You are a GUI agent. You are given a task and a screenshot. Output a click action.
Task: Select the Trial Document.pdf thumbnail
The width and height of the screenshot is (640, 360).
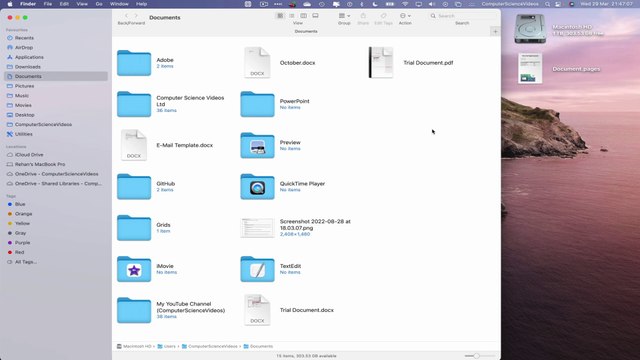pos(381,62)
